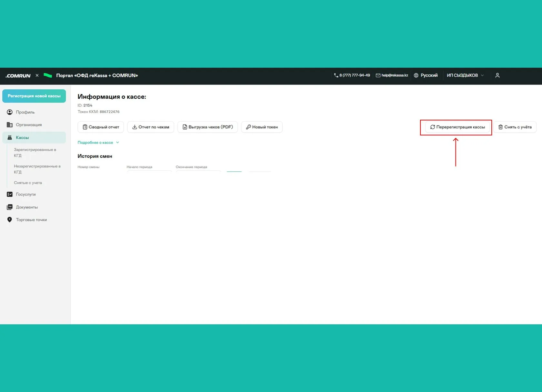This screenshot has height=392, width=542.
Task: Generate Новый токен
Action: click(262, 127)
